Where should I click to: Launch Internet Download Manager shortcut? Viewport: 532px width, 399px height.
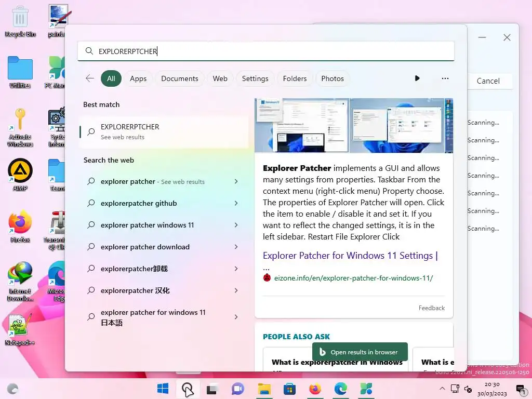[x=20, y=282]
